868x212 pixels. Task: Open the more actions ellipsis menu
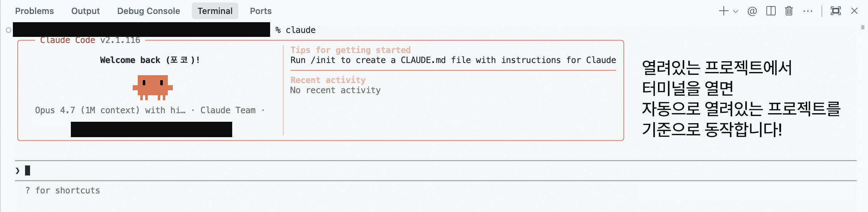[808, 11]
